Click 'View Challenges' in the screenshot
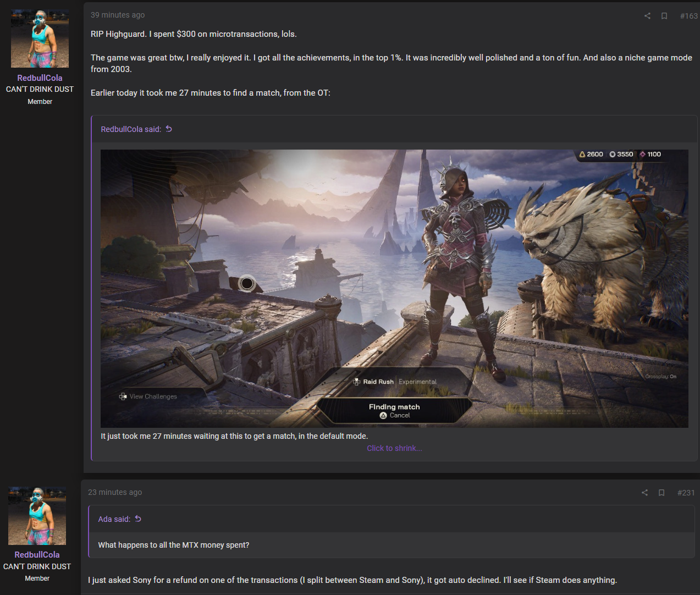The image size is (700, 595). tap(148, 396)
